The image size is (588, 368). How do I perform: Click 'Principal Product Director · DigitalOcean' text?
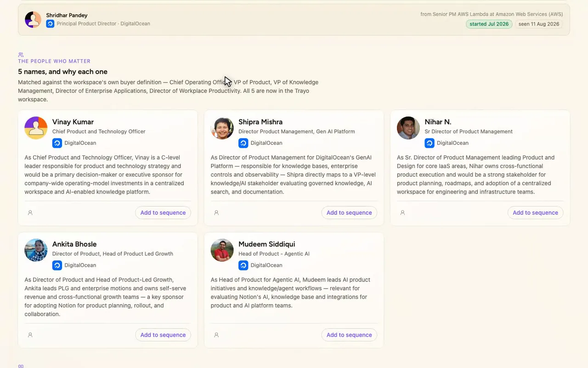tap(103, 23)
